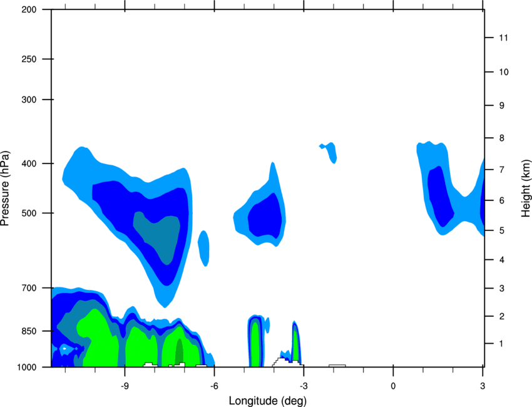Click the -3 longitude tick label
Viewport: 532px width, 407px height.
click(304, 386)
